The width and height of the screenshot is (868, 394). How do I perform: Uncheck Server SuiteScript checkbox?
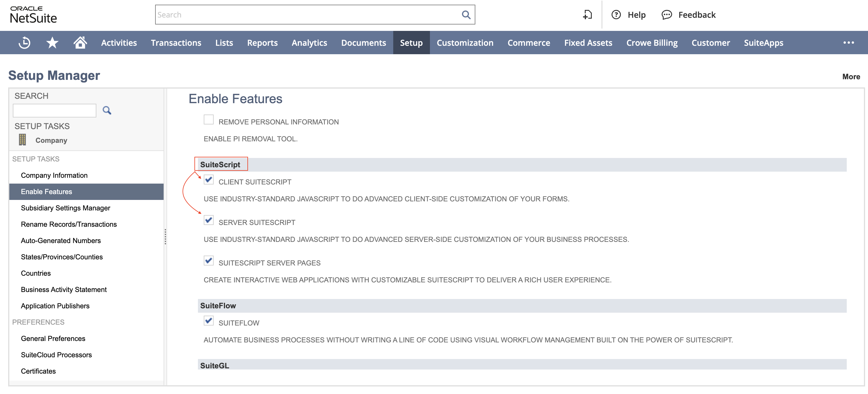(x=209, y=220)
